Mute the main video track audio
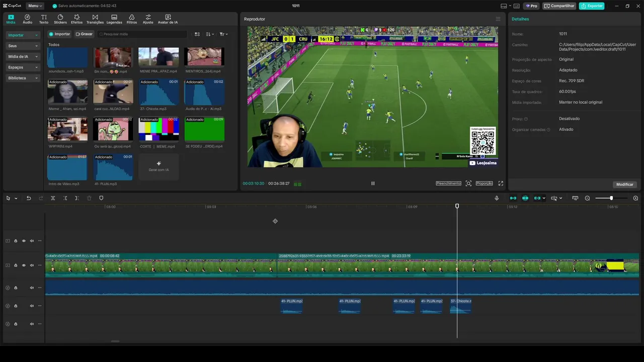This screenshot has width=644, height=362. [32, 265]
